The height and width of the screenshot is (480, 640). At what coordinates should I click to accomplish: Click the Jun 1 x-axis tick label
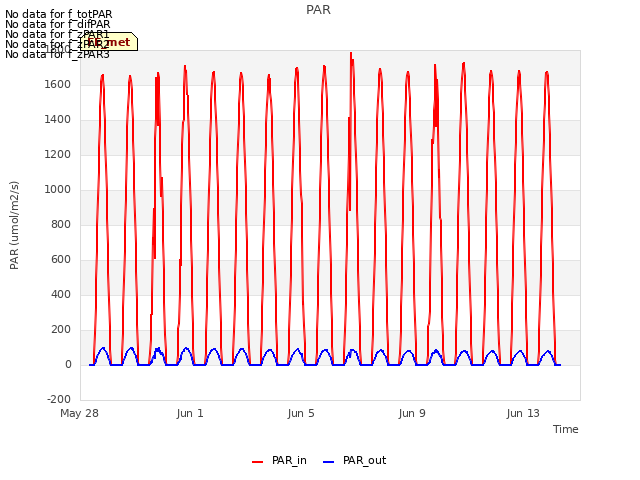pyautogui.click(x=190, y=413)
